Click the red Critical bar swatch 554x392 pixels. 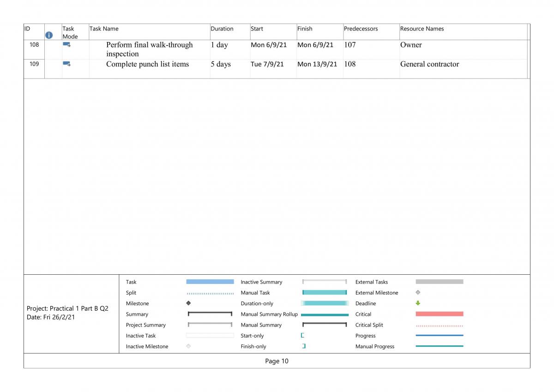[440, 314]
